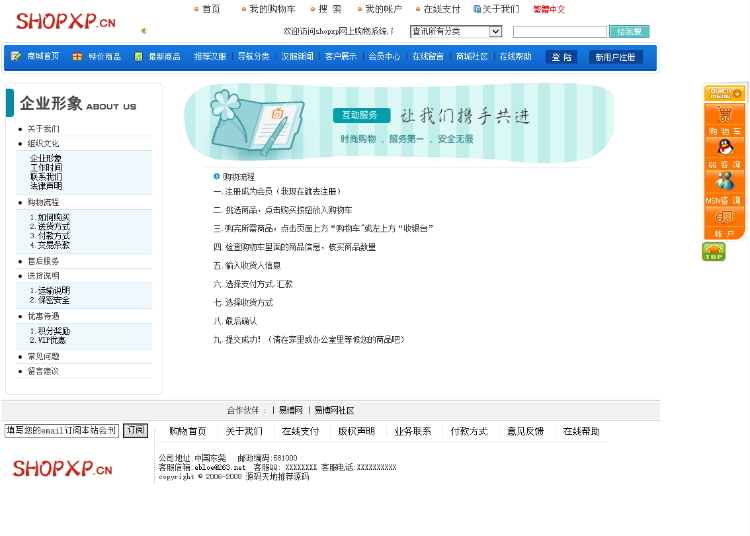Select 常见问题 in the left sidebar
Viewport: 750px width, 536px height.
[44, 357]
